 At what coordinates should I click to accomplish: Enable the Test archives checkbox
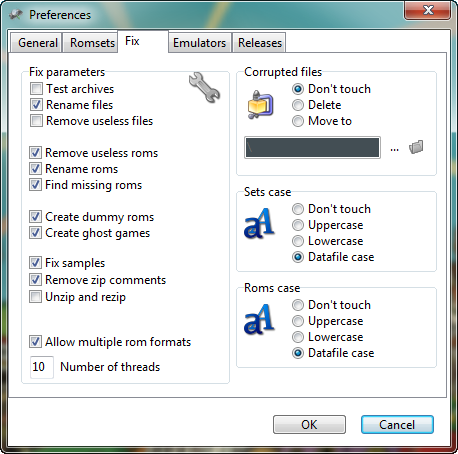point(36,89)
